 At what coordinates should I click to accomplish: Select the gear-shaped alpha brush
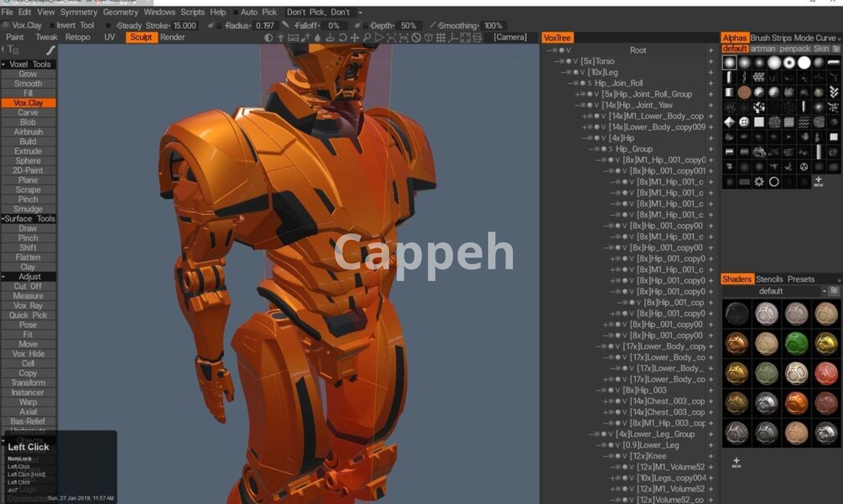point(759,181)
